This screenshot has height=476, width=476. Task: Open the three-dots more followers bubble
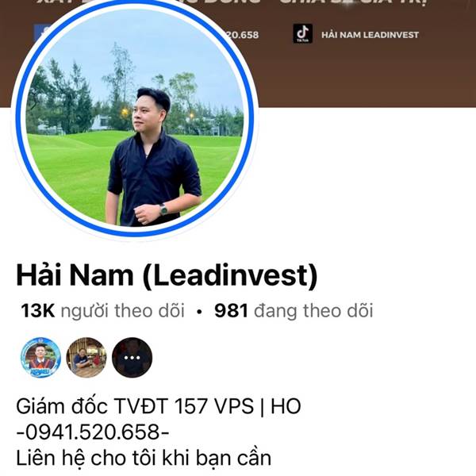(132, 357)
